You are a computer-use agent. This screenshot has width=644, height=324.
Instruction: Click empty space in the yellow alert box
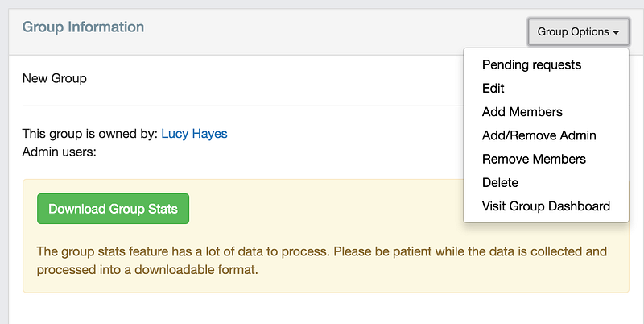322,208
